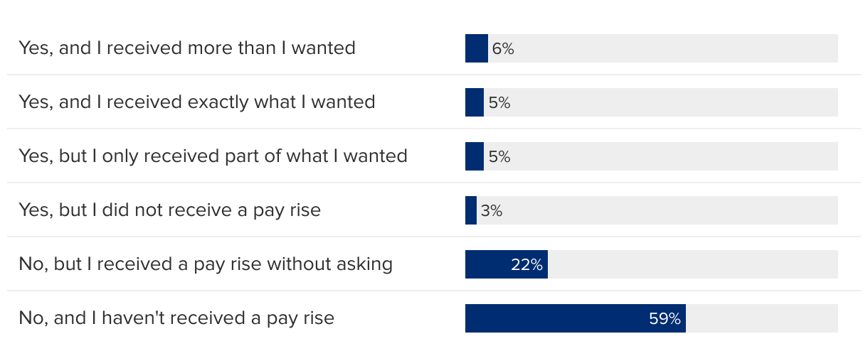Viewport: 868px width, 351px height.
Task: Click the long blue bar showing 59%
Action: [x=555, y=318]
